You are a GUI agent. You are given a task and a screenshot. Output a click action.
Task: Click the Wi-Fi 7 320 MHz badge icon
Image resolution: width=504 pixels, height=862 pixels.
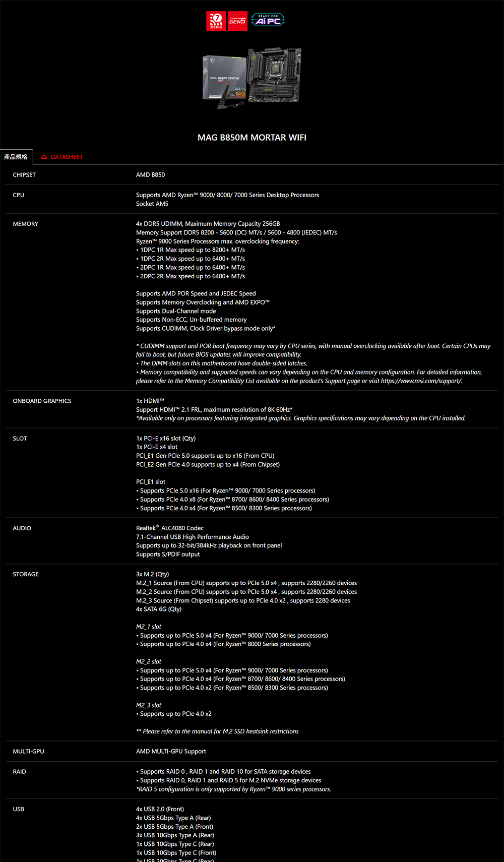[x=216, y=21]
